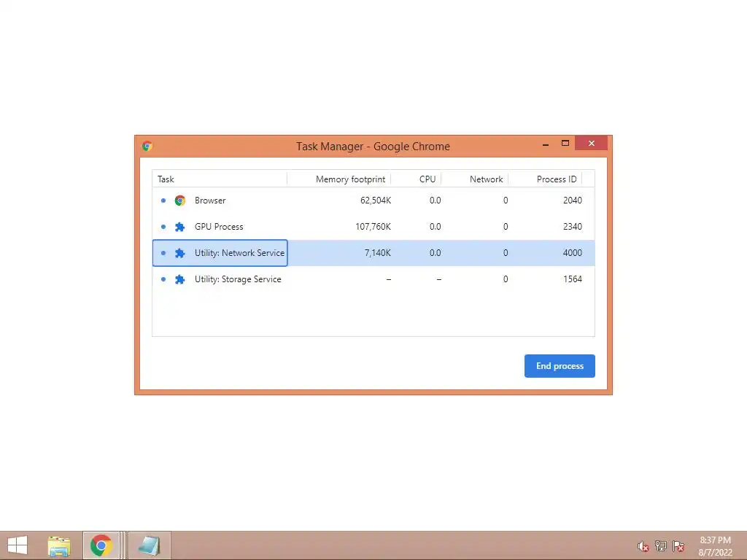The height and width of the screenshot is (560, 747).
Task: Click the puzzle icon beside Utility: Storage Service
Action: [x=179, y=279]
